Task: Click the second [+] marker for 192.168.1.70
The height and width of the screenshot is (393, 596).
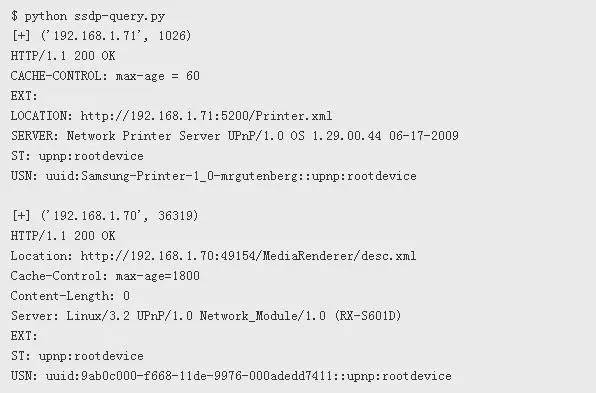Action: pos(21,216)
